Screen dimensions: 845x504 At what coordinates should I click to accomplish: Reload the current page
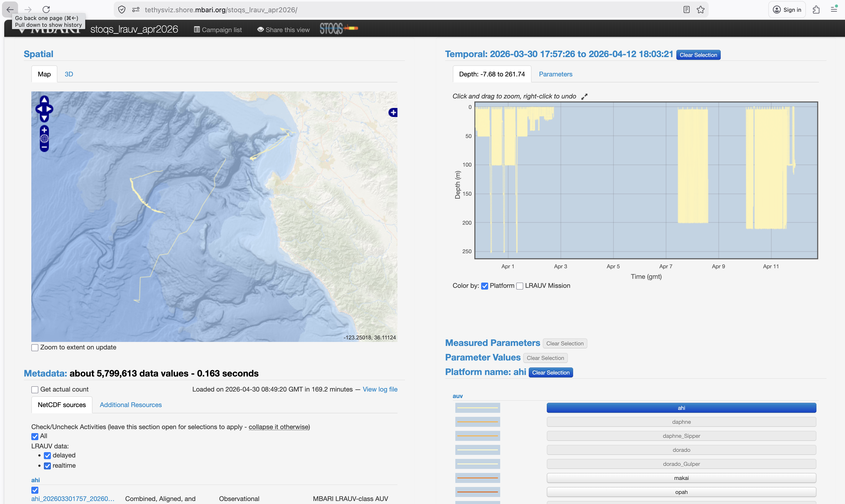[x=46, y=10]
